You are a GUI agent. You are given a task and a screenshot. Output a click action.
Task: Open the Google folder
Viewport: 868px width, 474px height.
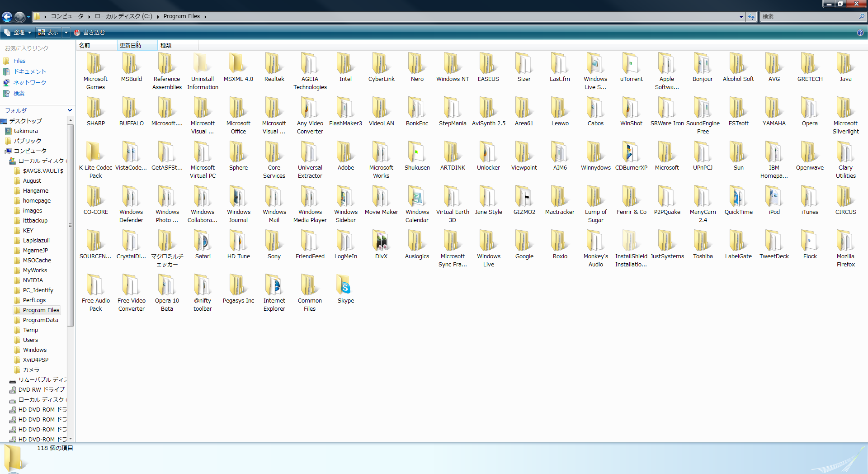[524, 245]
